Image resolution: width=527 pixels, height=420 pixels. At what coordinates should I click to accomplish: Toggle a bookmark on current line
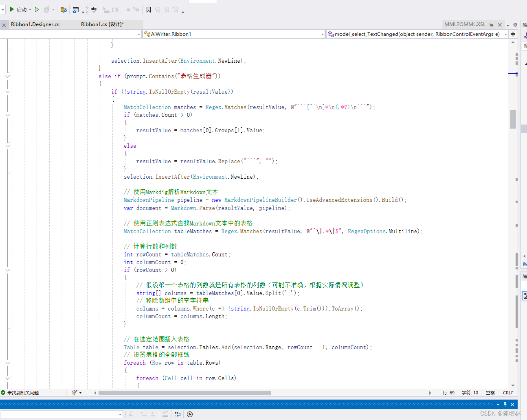click(x=149, y=10)
